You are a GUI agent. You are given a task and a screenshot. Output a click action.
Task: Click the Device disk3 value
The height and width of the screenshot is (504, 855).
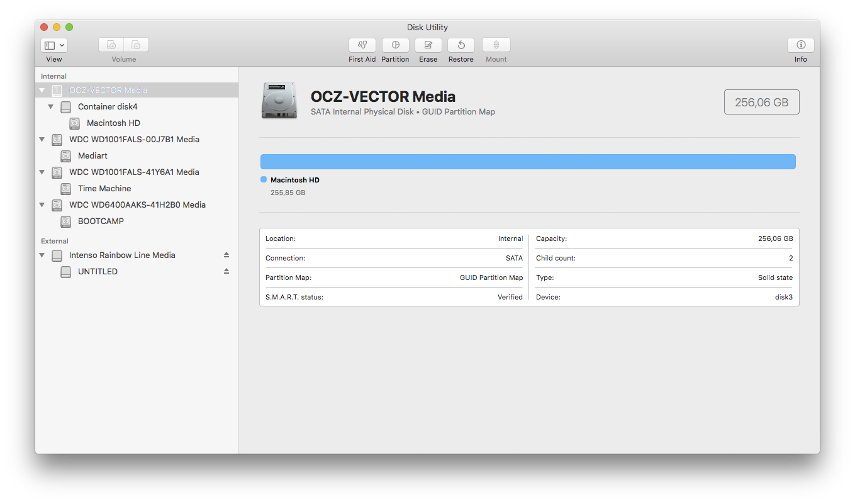click(784, 297)
